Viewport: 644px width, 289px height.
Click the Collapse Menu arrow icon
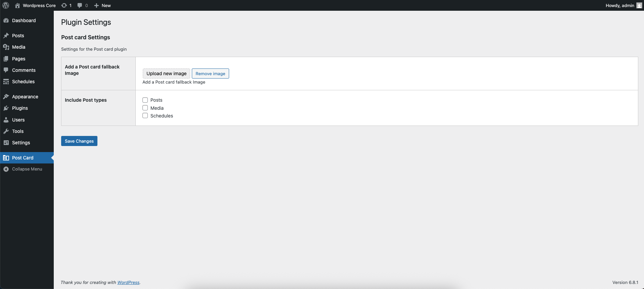[x=6, y=169]
